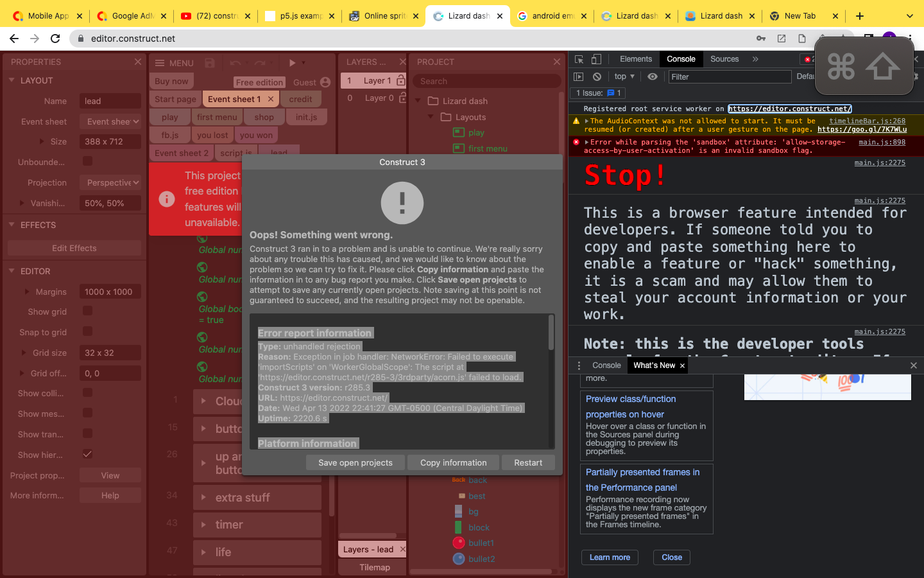Click the bullet2 sprite icon in Project
The height and width of the screenshot is (578, 924).
tap(459, 559)
